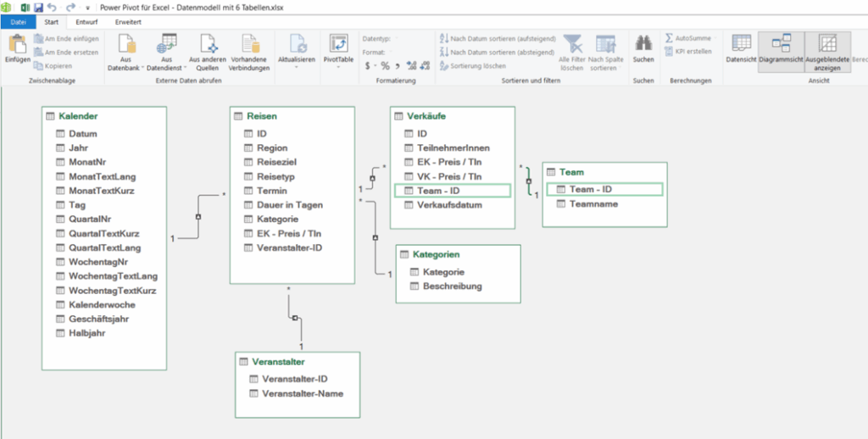Select the Verkaufsdatum field in Verkäufe
The image size is (868, 439).
(449, 205)
